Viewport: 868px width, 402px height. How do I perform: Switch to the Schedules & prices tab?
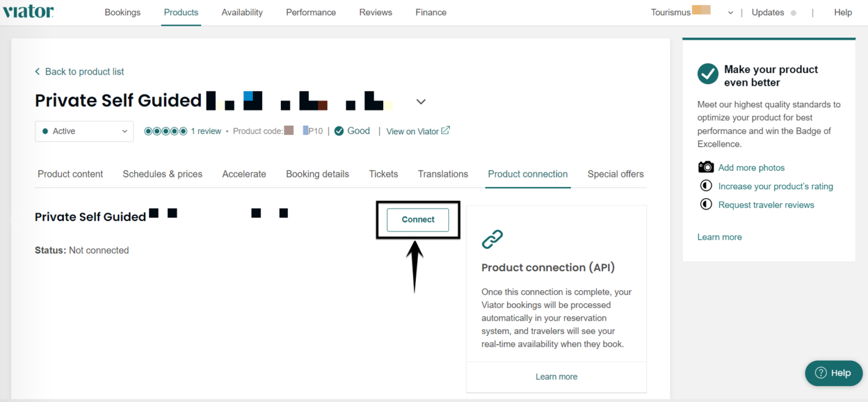(x=162, y=174)
